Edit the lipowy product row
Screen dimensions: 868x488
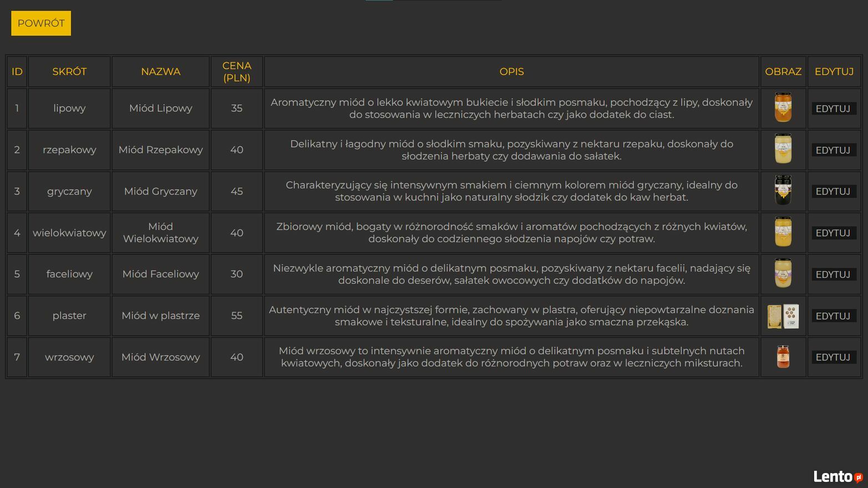[x=834, y=109]
